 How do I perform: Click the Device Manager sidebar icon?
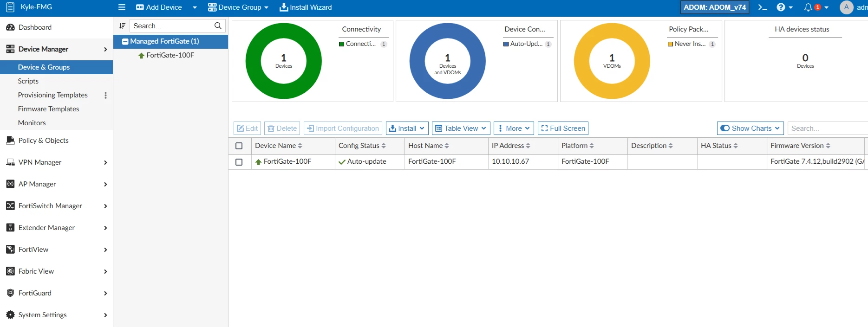pos(10,49)
